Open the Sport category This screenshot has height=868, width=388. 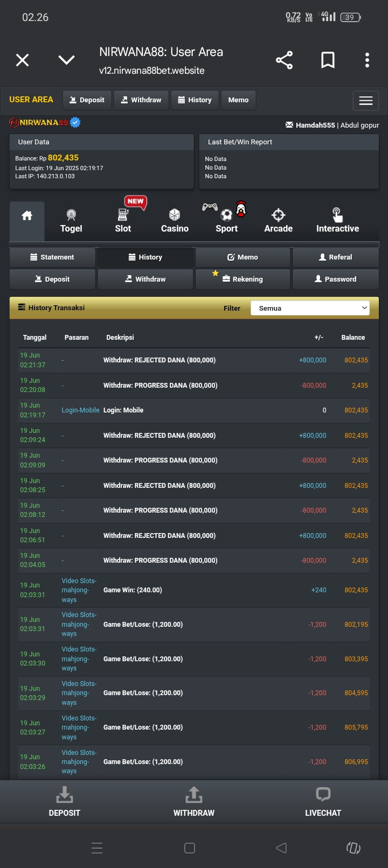226,221
